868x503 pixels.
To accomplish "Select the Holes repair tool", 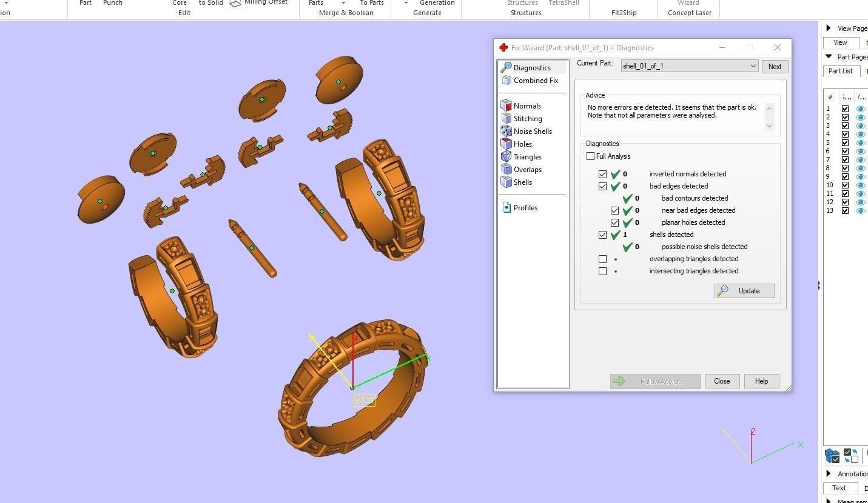I will point(516,144).
